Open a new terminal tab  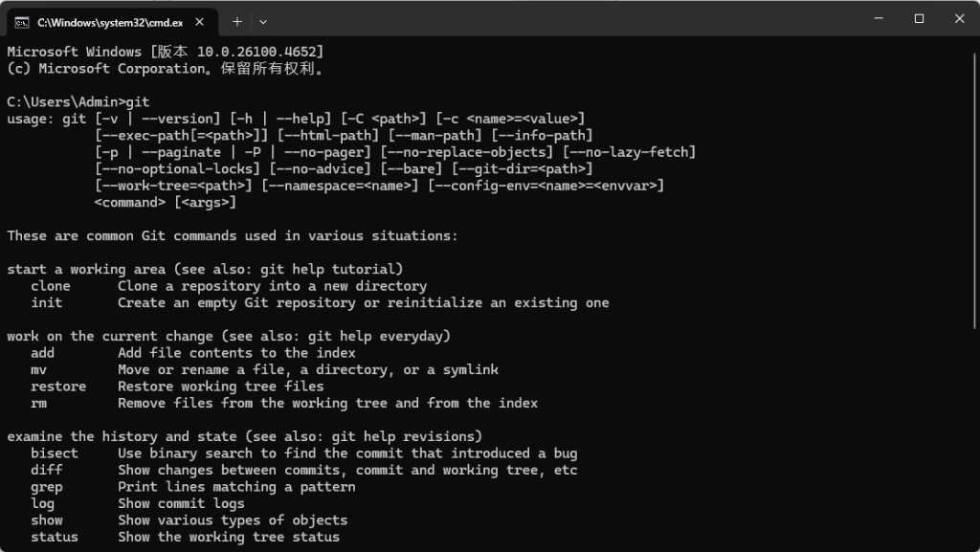pyautogui.click(x=237, y=22)
